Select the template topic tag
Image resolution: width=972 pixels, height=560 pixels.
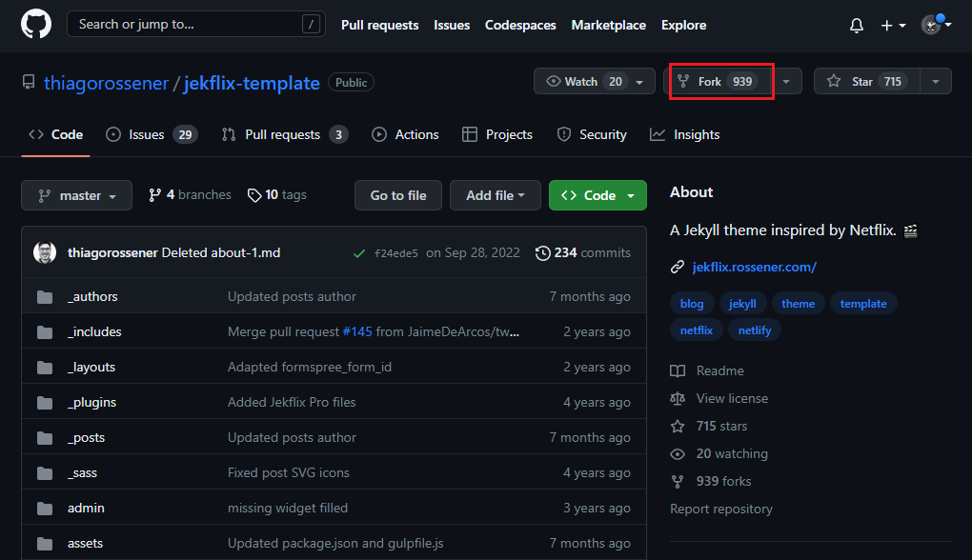[863, 304]
